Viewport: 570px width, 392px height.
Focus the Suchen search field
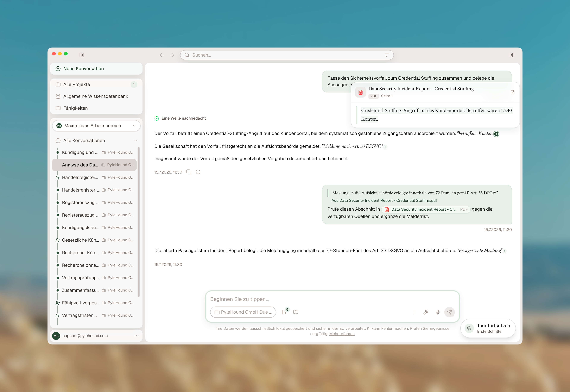[287, 55]
